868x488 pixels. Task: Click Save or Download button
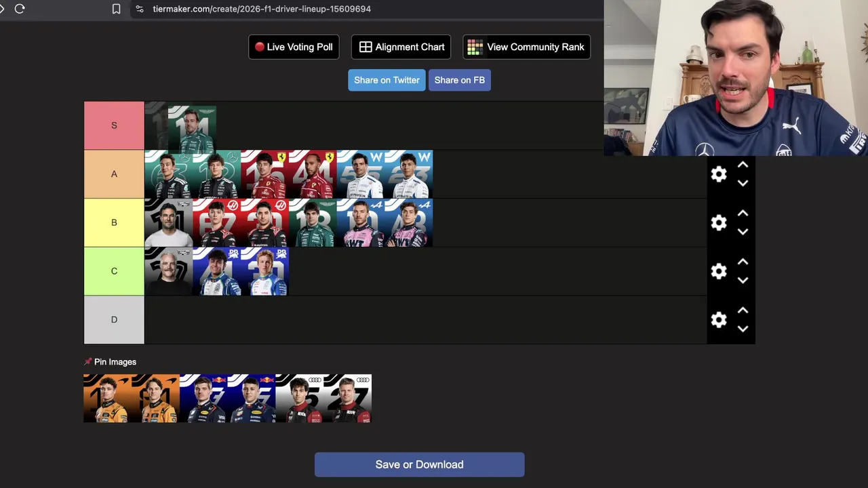[x=419, y=464]
